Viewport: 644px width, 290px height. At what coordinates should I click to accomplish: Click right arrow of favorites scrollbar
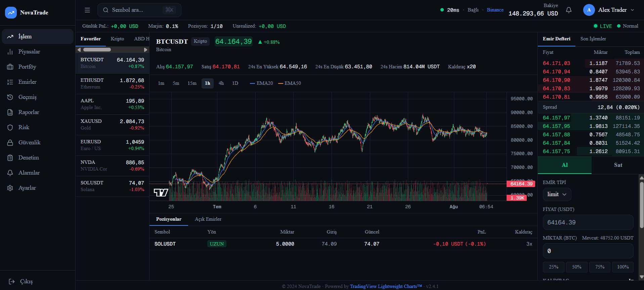pos(146,50)
